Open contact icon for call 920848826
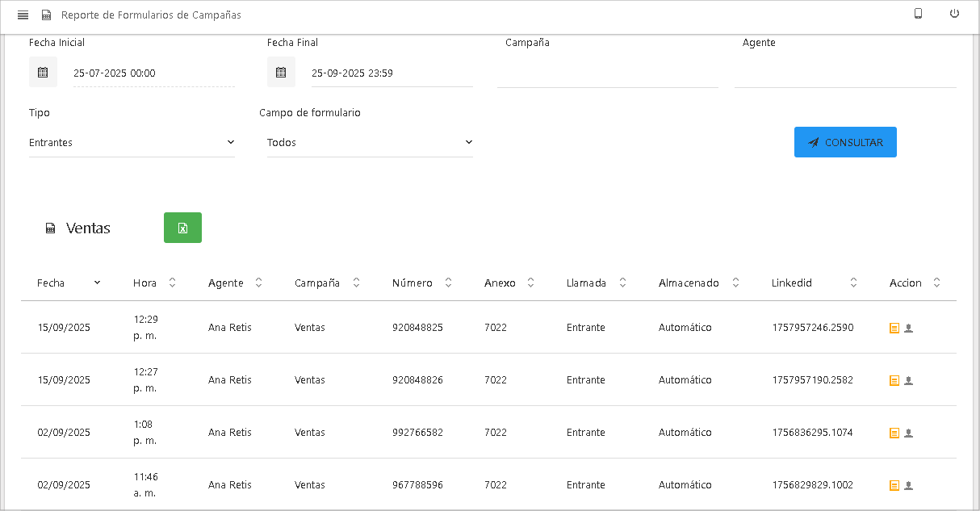This screenshot has width=980, height=511. (x=908, y=381)
